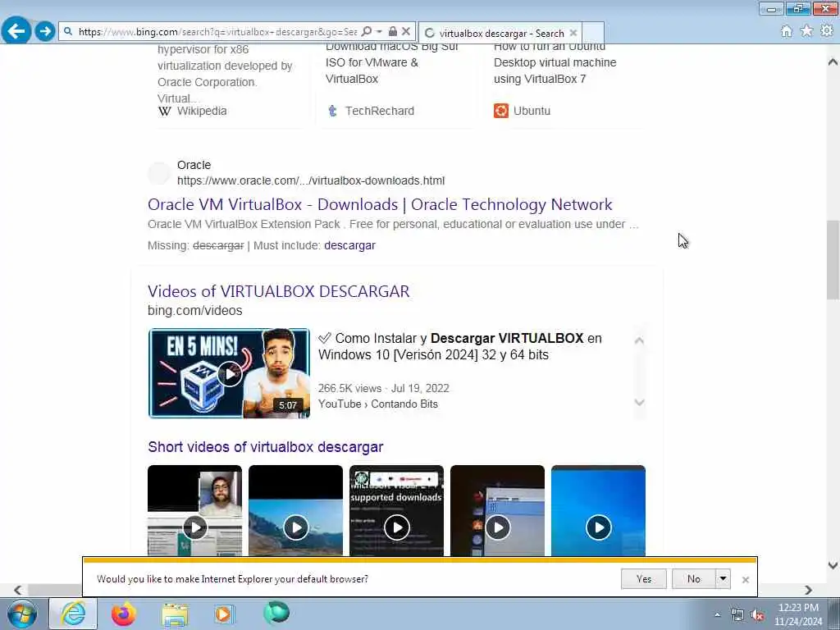Close the 'virtualbox descargar - Search' tab
The image size is (840, 630).
tap(573, 33)
